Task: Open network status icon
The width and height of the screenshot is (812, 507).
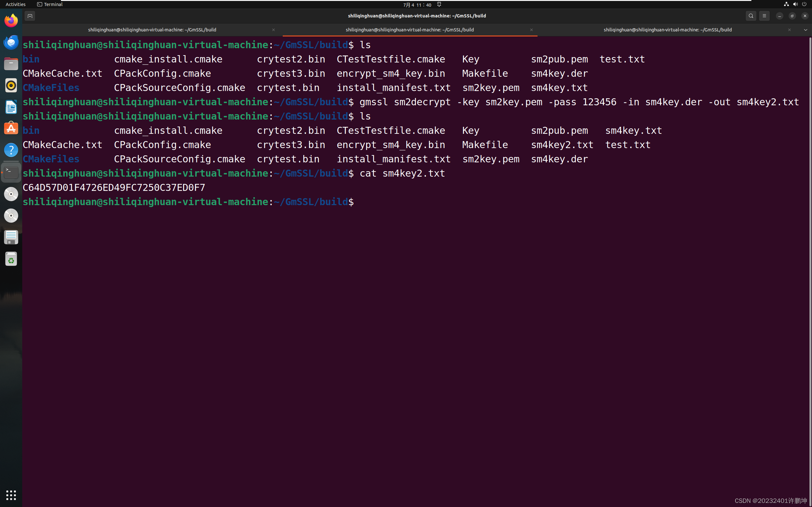Action: (786, 4)
